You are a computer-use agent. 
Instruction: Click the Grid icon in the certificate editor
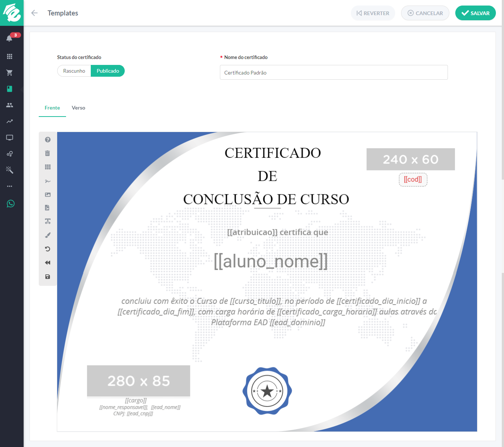click(47, 167)
